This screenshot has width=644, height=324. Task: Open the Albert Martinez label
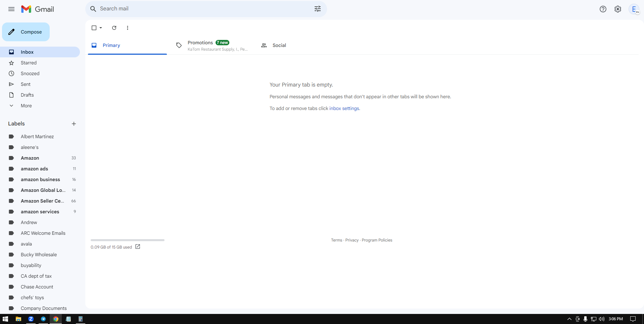[40, 137]
